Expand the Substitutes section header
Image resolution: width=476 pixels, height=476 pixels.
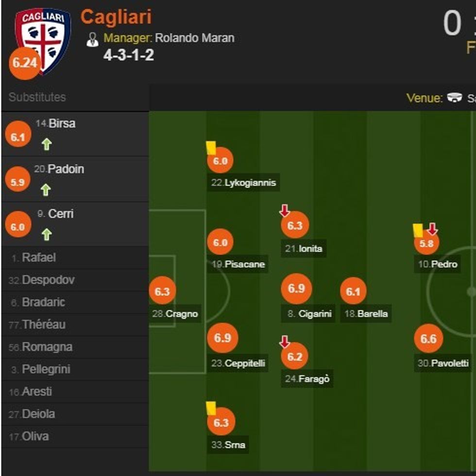tap(36, 97)
